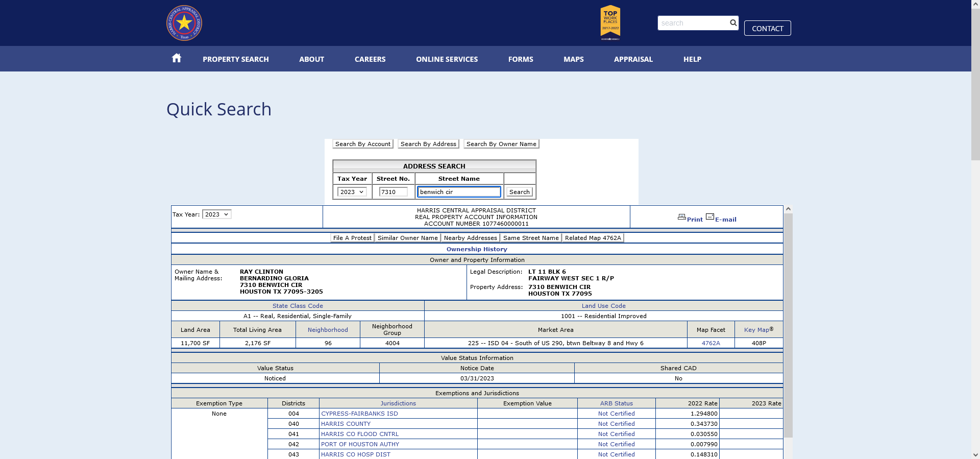Click the Street Name input field
This screenshot has width=980, height=459.
tap(459, 192)
